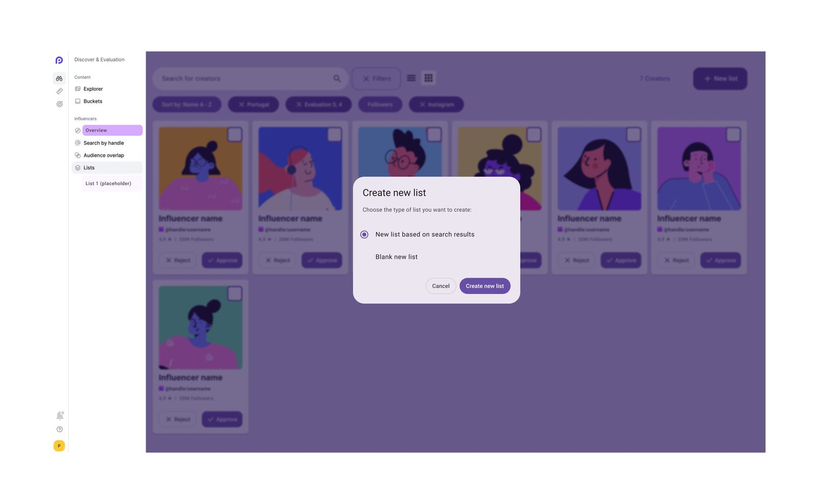Open notifications bell icon
Image resolution: width=817 pixels, height=504 pixels.
coord(60,415)
